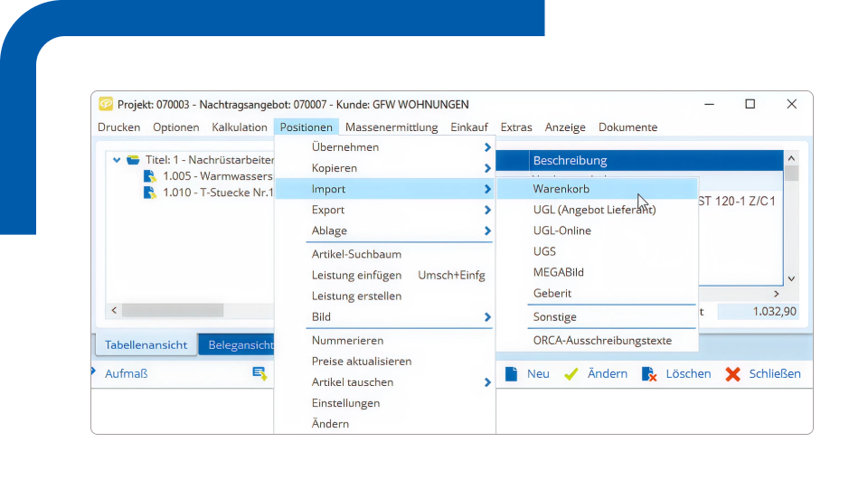
Task: Click the 1.032,90 total value field
Action: pyautogui.click(x=758, y=311)
